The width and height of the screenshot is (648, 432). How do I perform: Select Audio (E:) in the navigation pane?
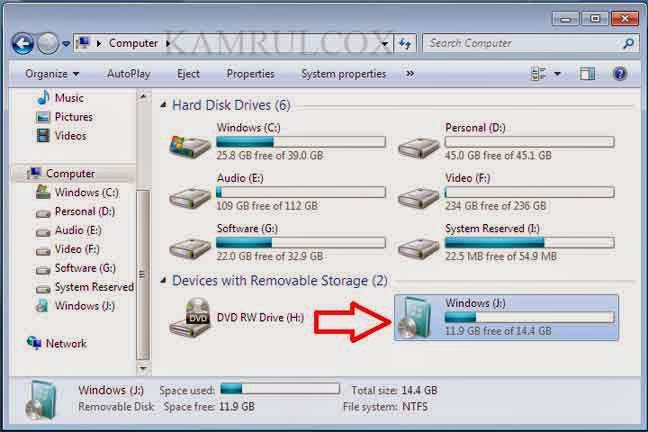tap(78, 231)
